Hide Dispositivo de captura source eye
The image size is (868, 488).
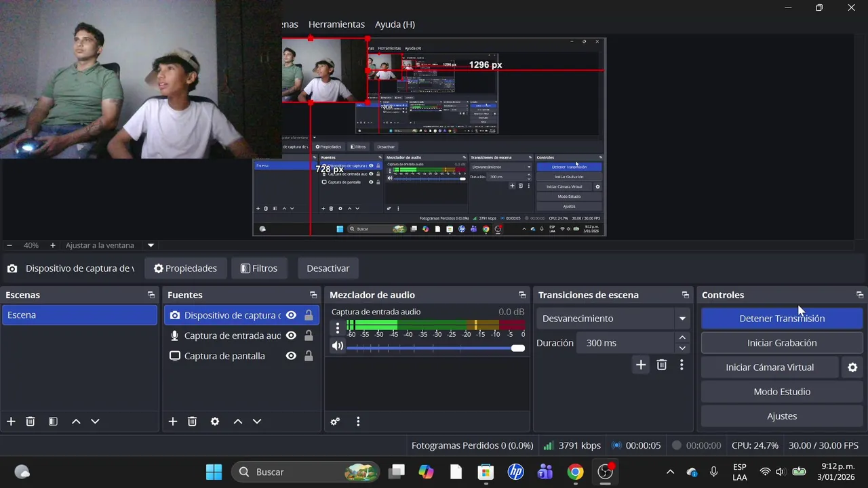click(x=291, y=315)
